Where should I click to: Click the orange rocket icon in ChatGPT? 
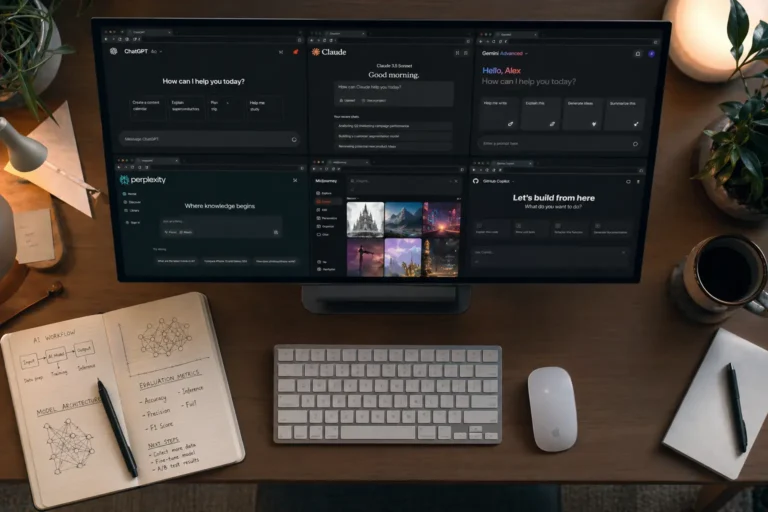pyautogui.click(x=295, y=51)
